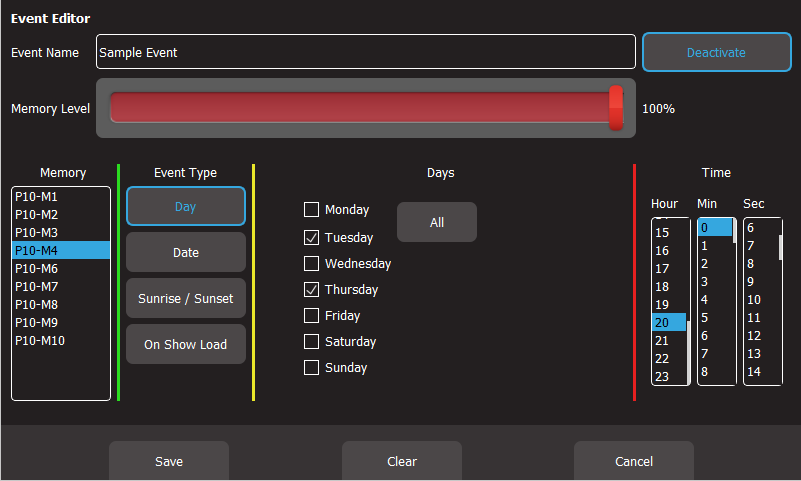This screenshot has width=801, height=481.
Task: Cancel the event editor
Action: [x=634, y=461]
